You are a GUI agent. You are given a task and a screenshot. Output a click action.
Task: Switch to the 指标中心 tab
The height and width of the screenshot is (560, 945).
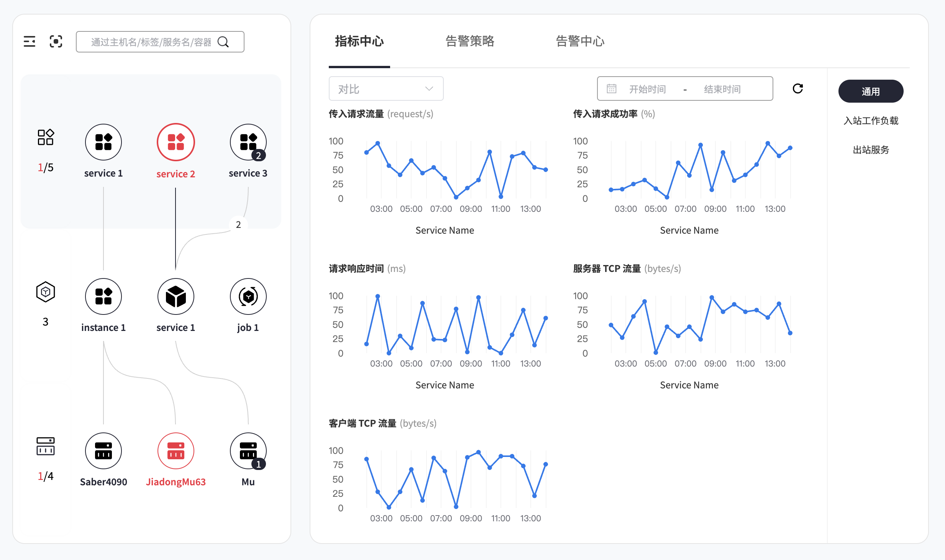[x=359, y=41]
